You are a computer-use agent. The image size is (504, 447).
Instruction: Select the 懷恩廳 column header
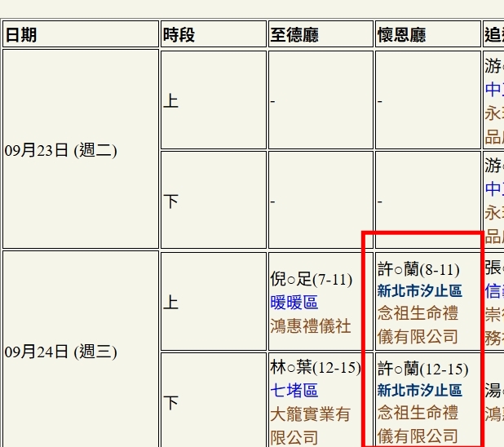coord(401,35)
